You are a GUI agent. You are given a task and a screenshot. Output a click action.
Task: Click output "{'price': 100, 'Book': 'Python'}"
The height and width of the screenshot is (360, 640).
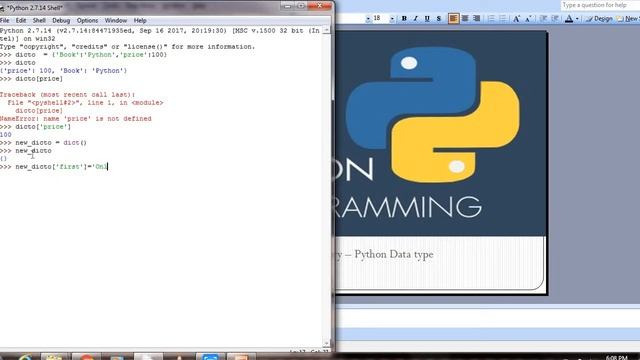tap(64, 71)
